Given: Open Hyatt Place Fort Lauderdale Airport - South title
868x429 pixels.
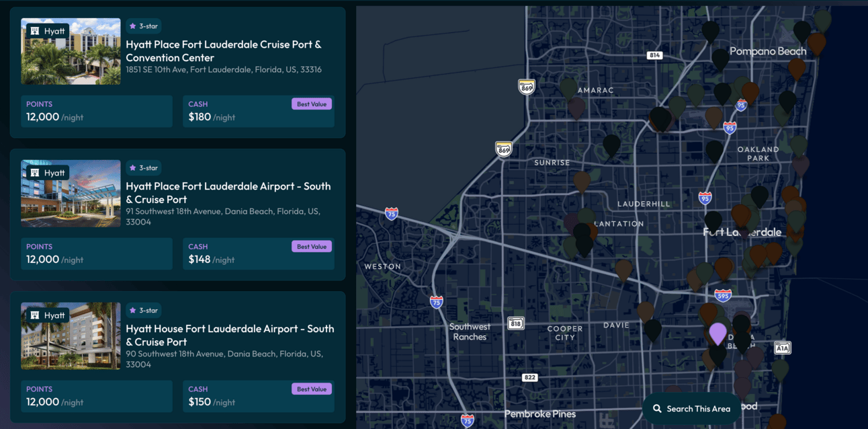Looking at the screenshot, I should [228, 193].
